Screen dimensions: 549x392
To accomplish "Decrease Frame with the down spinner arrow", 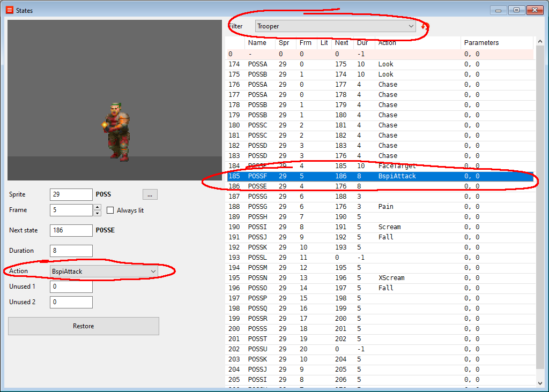I will [97, 213].
